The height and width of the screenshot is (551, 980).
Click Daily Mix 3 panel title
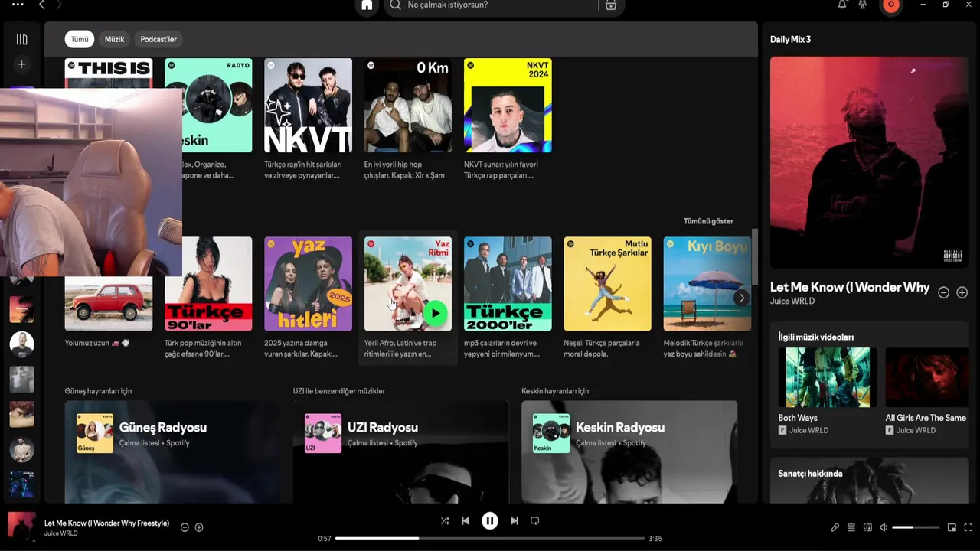coord(790,39)
